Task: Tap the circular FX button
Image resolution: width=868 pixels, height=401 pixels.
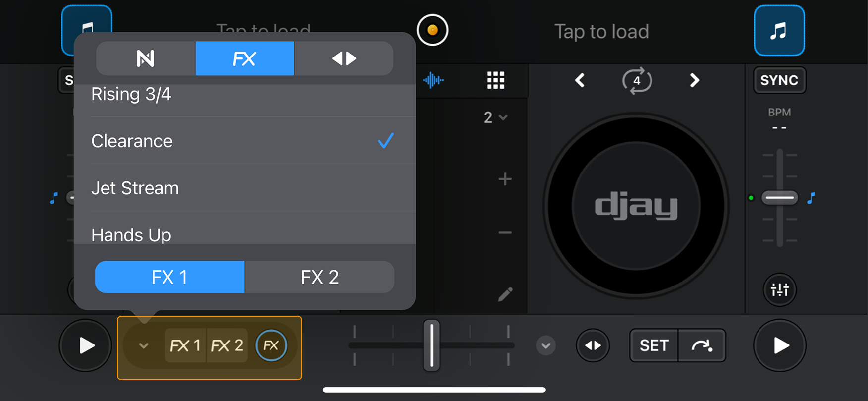Action: click(x=271, y=345)
